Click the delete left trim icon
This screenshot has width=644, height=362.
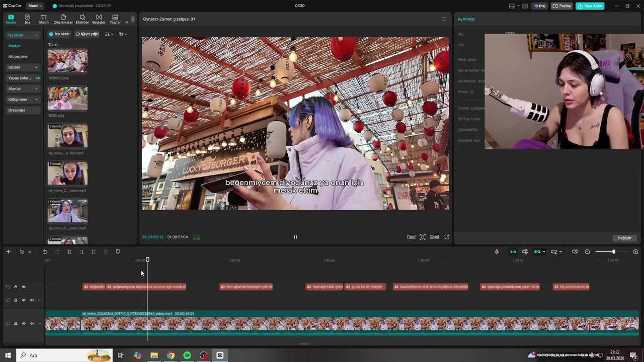[x=82, y=252]
